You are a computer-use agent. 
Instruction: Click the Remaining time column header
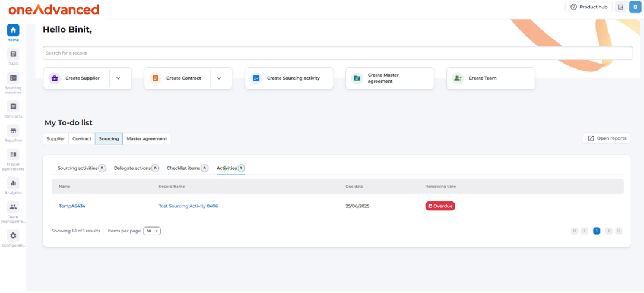tap(440, 187)
